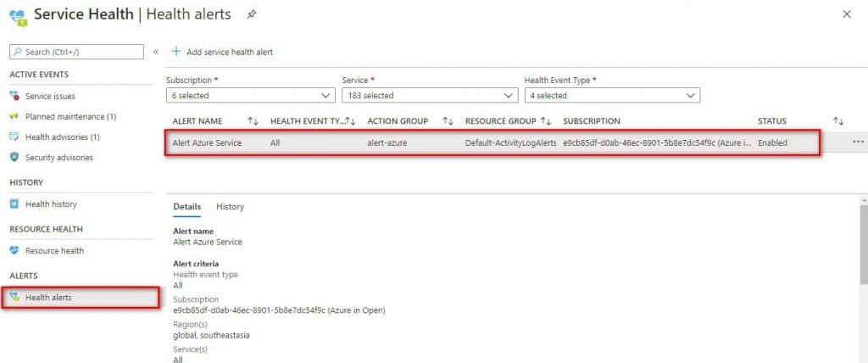Click the Default-ActivityLogAlerts cell
Screen dimensions: 868x363
[x=511, y=142]
